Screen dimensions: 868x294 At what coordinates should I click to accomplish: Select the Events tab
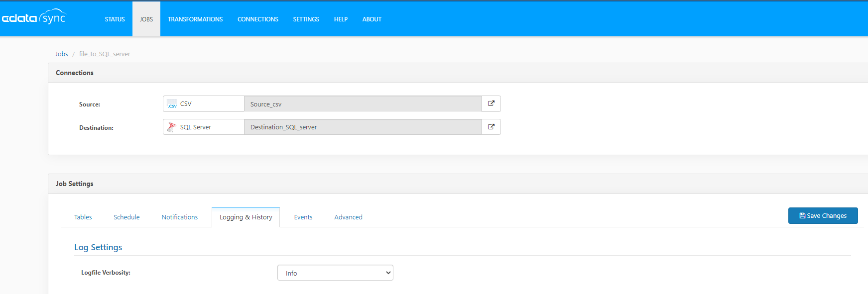303,217
